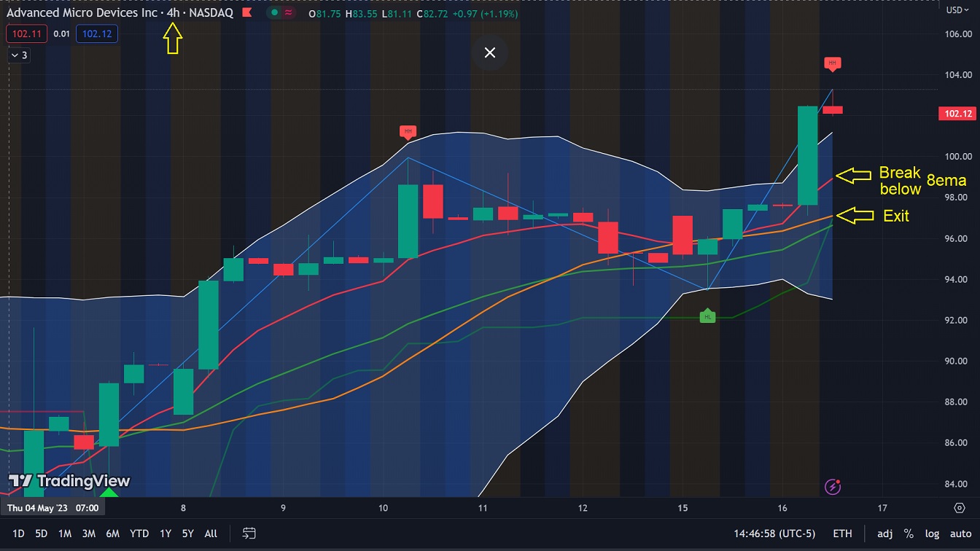Select the 1D time range
The width and height of the screenshot is (980, 551).
click(x=18, y=534)
